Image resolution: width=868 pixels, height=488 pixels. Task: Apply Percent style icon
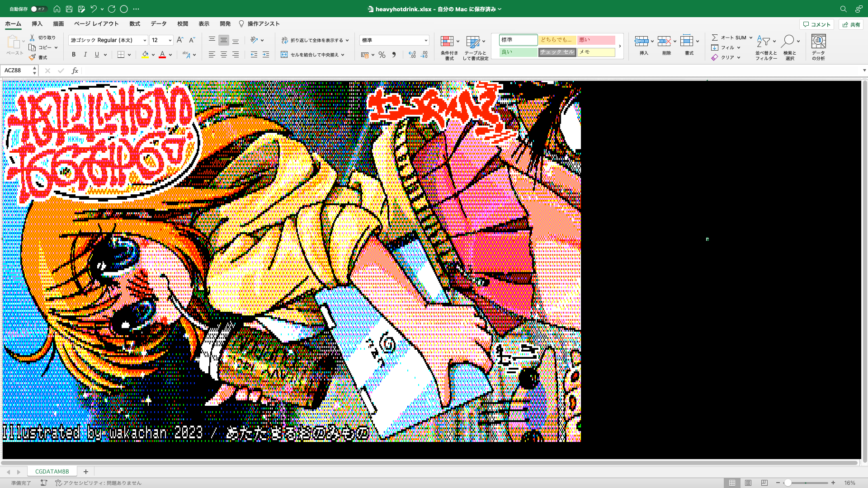tap(382, 55)
